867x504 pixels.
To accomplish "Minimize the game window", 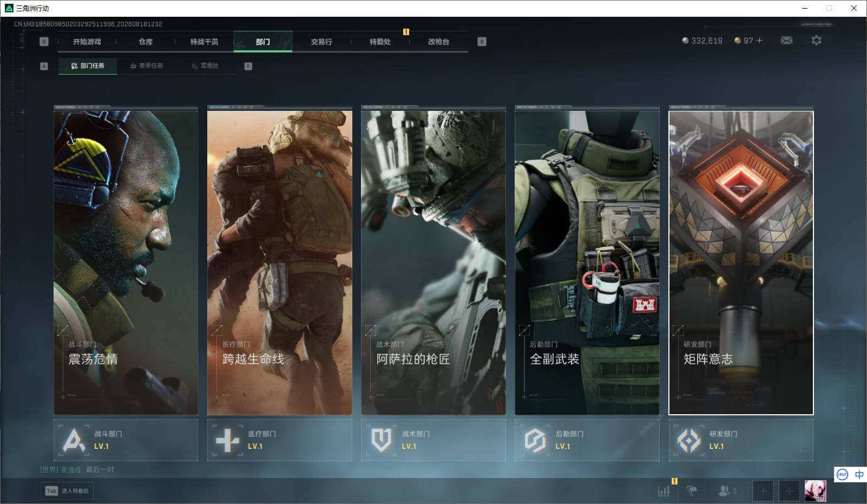I will click(x=804, y=8).
